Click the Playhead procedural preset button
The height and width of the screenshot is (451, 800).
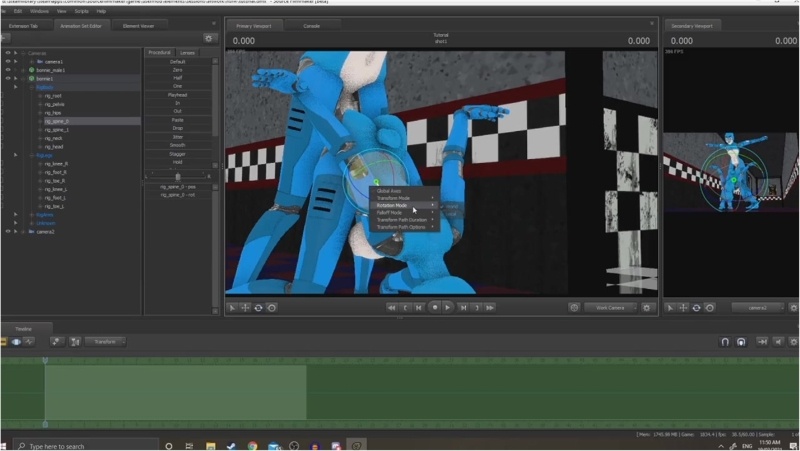pos(178,95)
